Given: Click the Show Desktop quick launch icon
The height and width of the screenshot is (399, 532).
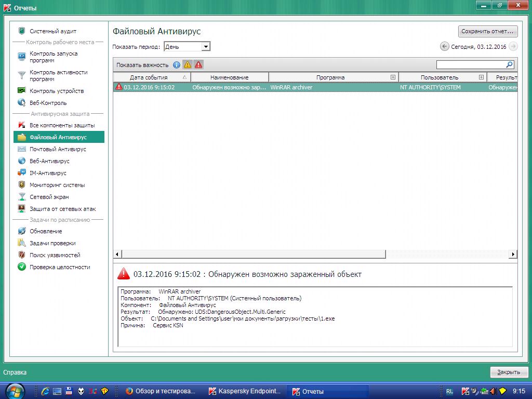Looking at the screenshot, I should coord(57,391).
